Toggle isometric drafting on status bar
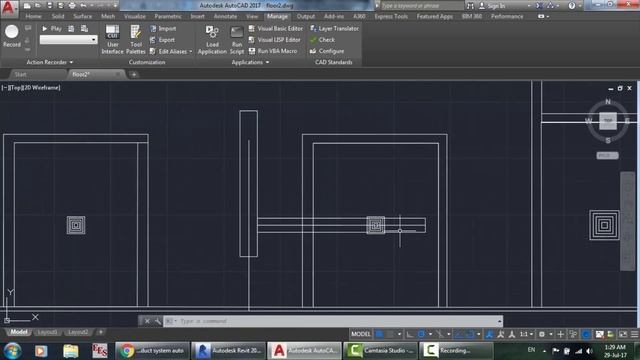Viewport: 640px width, 360px height. coord(440,334)
